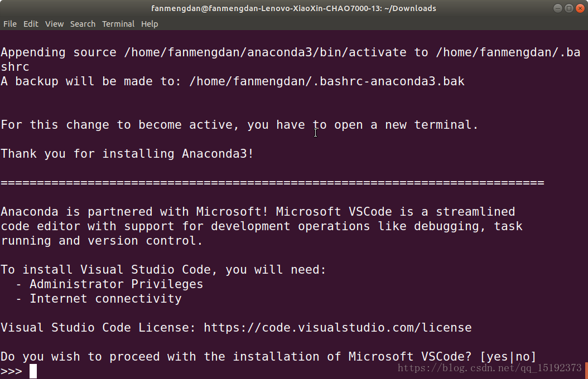
Task: Open the File menu
Action: tap(10, 24)
